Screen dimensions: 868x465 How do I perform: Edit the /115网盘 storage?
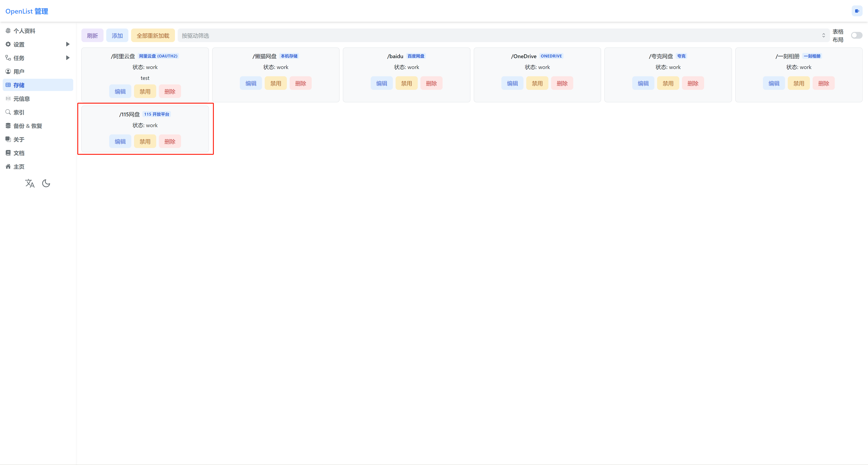[x=120, y=141]
